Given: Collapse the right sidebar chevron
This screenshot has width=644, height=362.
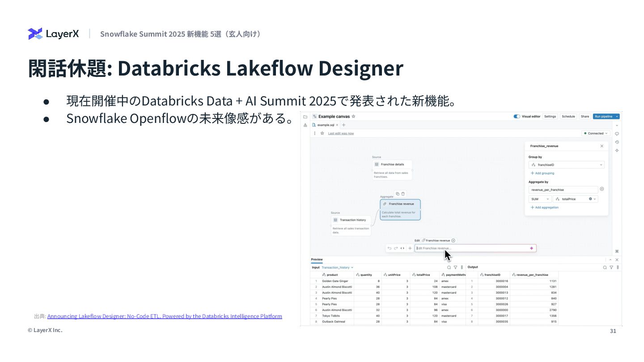Looking at the screenshot, I should (x=617, y=126).
